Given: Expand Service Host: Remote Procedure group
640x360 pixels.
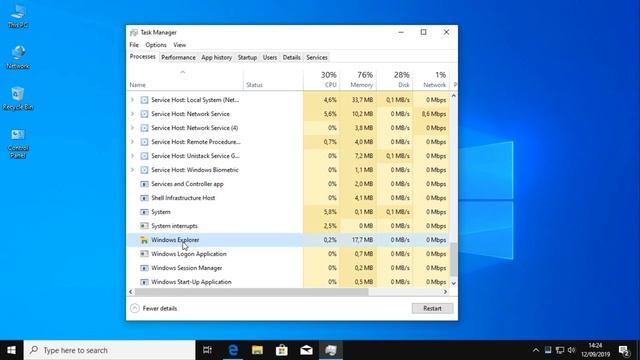Looking at the screenshot, I should (132, 142).
